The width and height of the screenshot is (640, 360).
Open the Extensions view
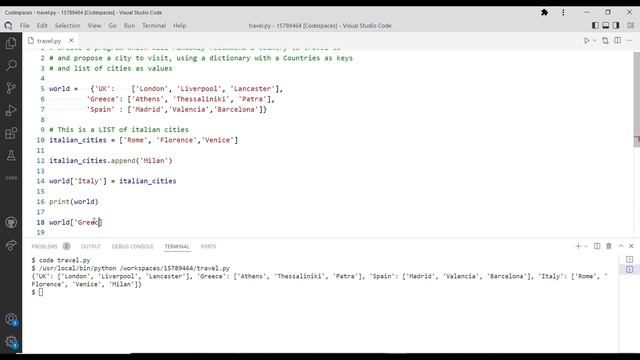[11, 133]
